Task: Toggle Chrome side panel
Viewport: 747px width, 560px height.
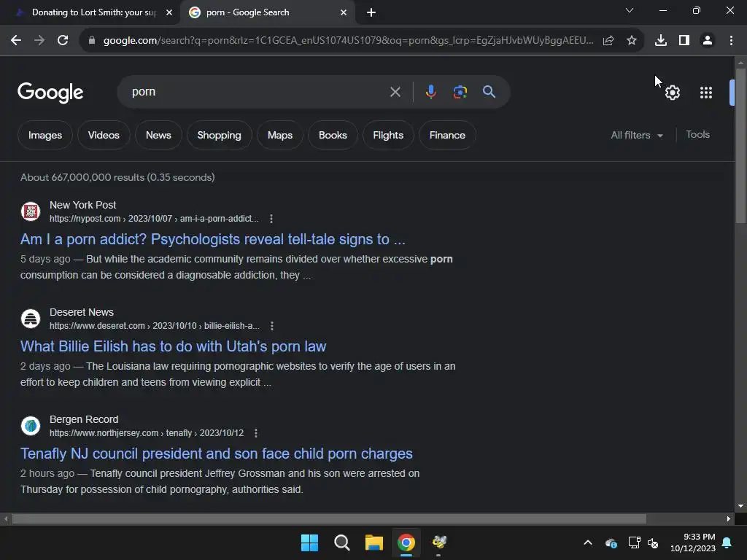Action: (684, 41)
